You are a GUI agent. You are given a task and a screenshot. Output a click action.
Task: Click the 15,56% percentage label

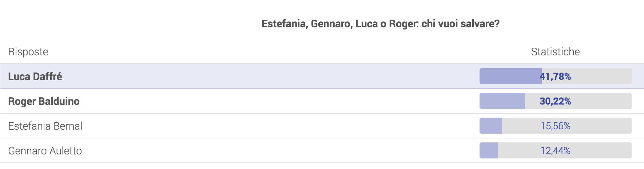[555, 126]
